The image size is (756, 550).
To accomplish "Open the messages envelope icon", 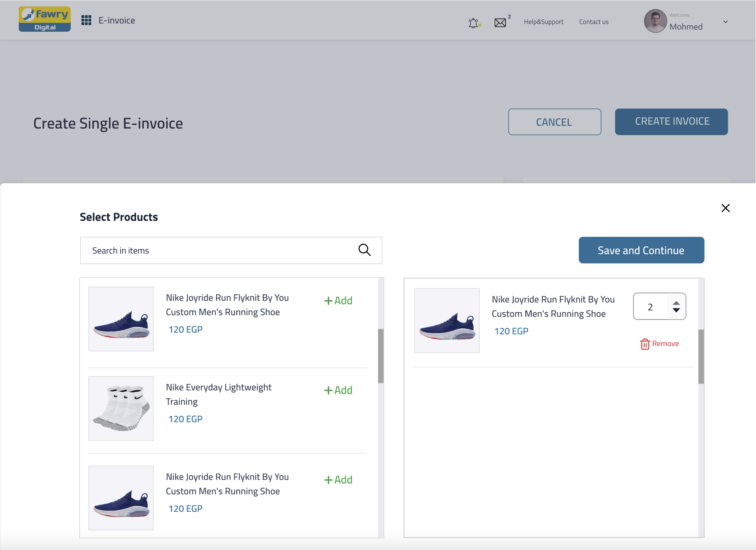I will 500,23.
